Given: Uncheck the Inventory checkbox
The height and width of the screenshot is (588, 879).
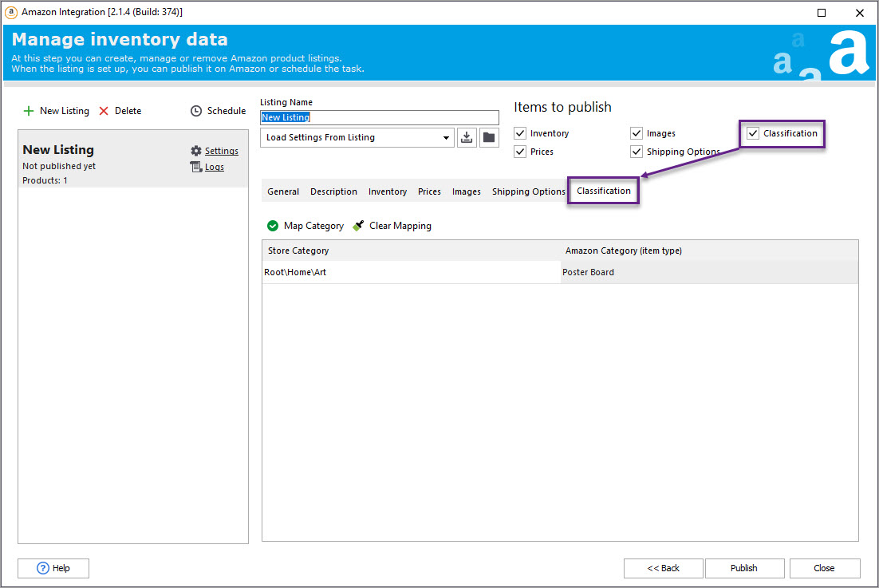Looking at the screenshot, I should tap(520, 133).
